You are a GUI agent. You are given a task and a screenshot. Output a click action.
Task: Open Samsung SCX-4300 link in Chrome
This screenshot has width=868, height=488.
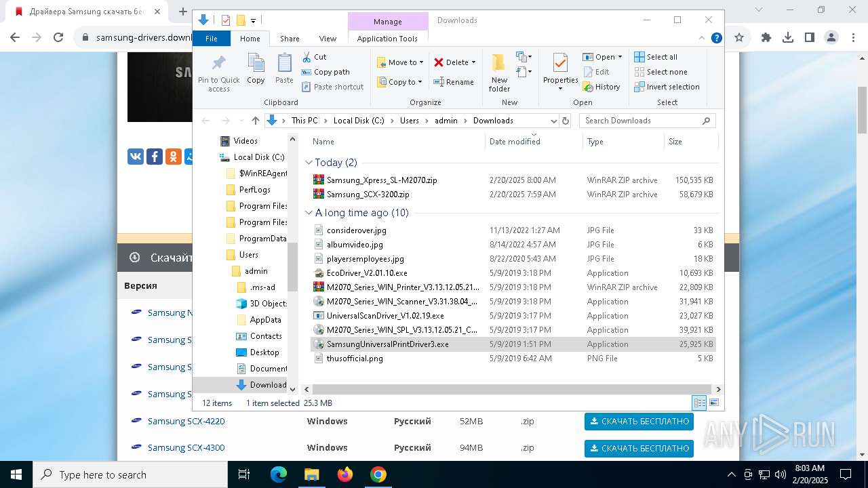click(x=186, y=448)
